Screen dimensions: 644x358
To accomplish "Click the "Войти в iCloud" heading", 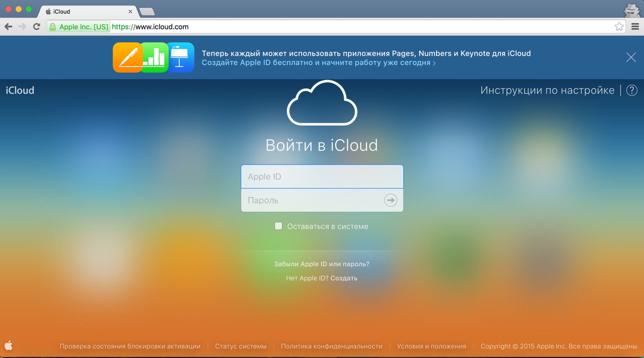I will [322, 145].
